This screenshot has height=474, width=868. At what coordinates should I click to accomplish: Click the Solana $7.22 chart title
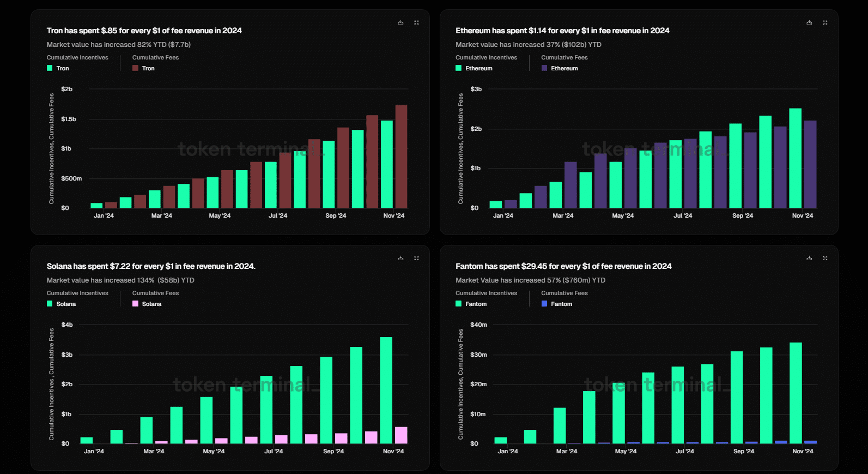click(151, 266)
